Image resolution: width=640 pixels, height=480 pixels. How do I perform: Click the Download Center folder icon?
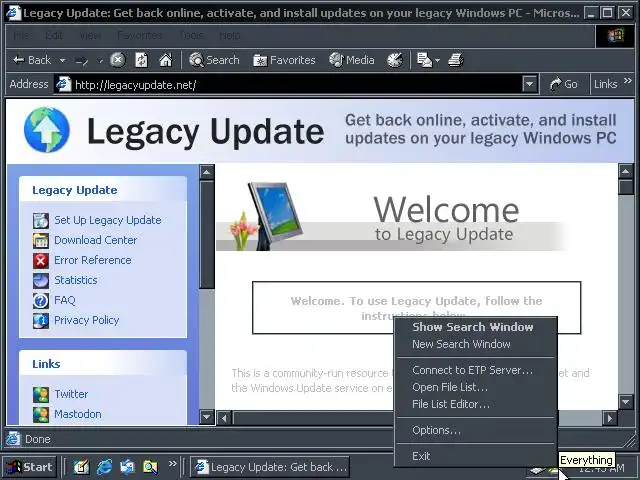[41, 240]
